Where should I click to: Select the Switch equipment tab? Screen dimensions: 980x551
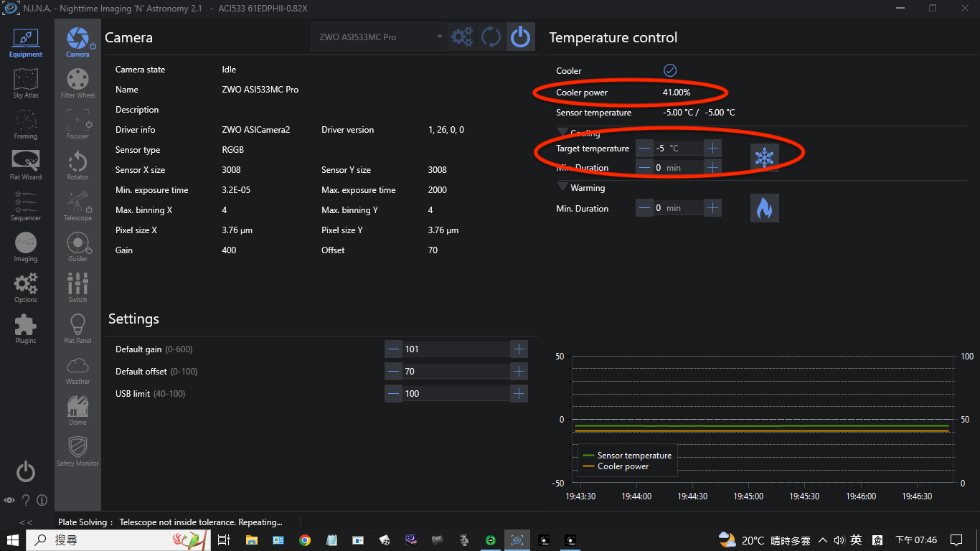pyautogui.click(x=77, y=288)
